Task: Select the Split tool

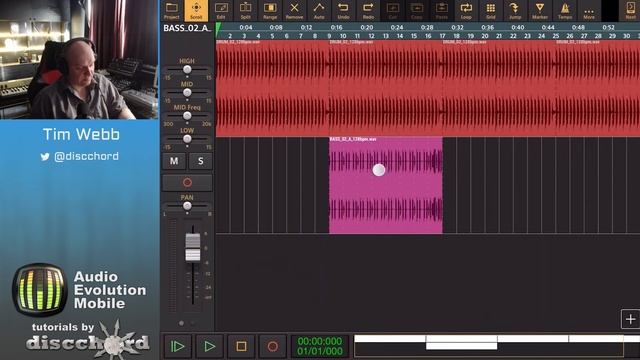Action: click(245, 11)
